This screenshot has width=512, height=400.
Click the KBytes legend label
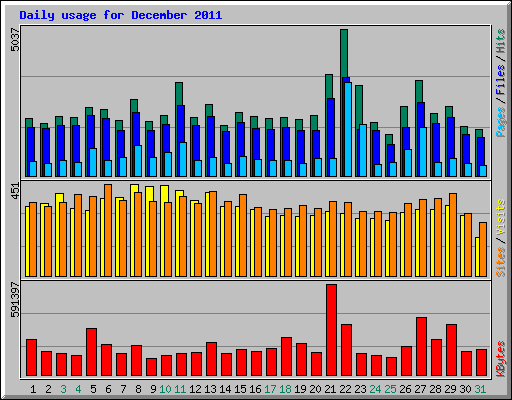[x=501, y=359]
